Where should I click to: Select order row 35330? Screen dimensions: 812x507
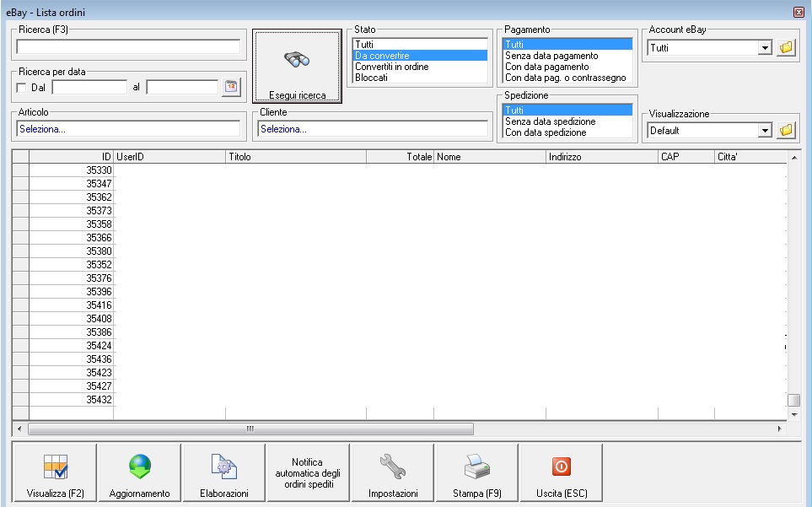(72, 170)
